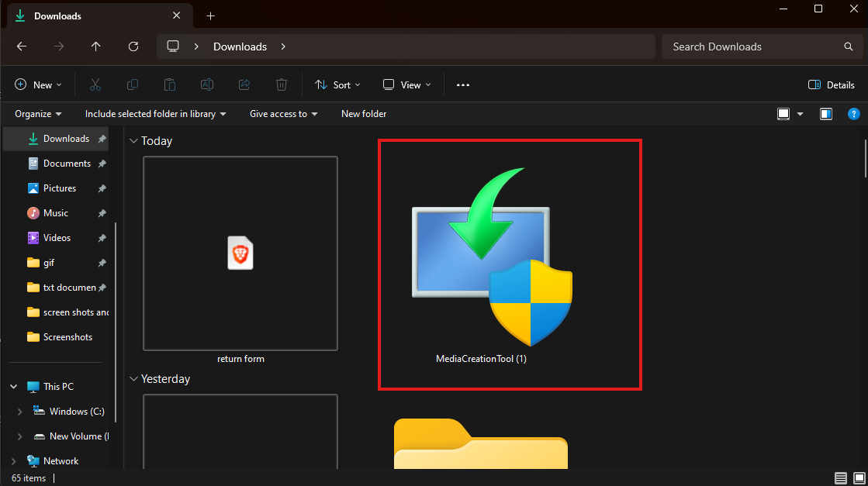
Task: Click the Copy icon in toolbar
Action: 133,84
